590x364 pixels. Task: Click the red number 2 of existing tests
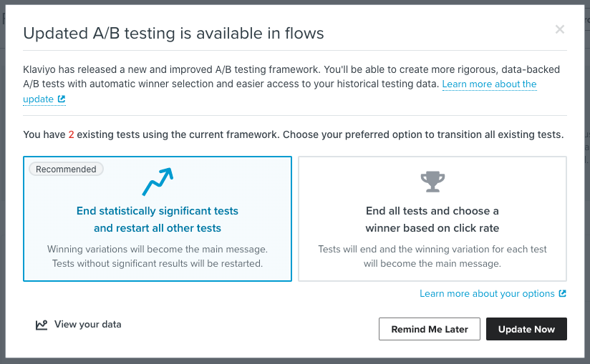71,134
